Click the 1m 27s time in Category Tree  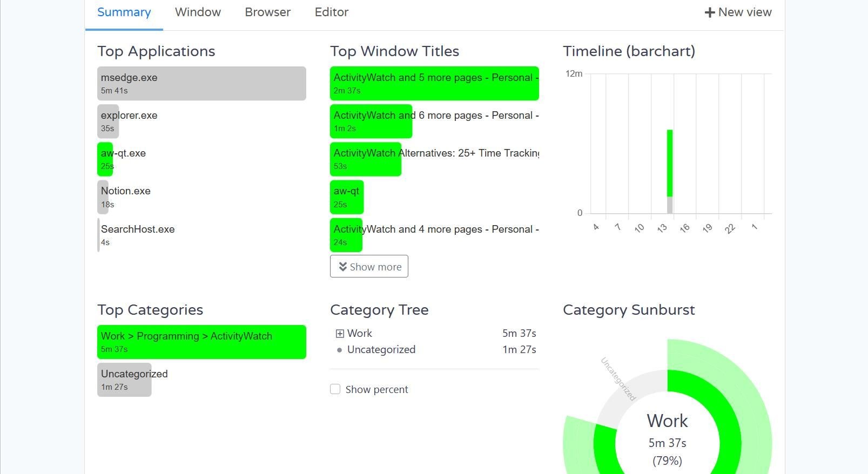coord(519,350)
